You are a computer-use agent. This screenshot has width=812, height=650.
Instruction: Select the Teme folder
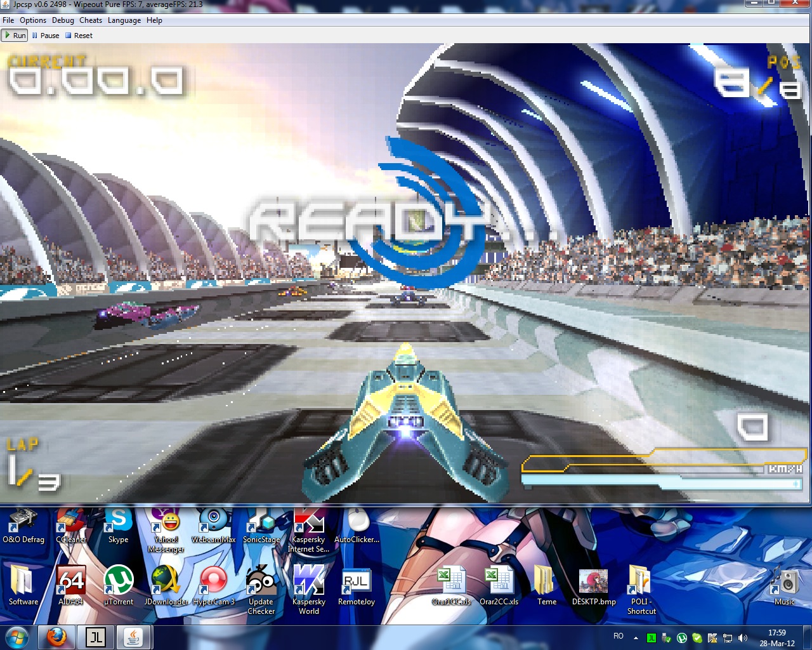[546, 585]
